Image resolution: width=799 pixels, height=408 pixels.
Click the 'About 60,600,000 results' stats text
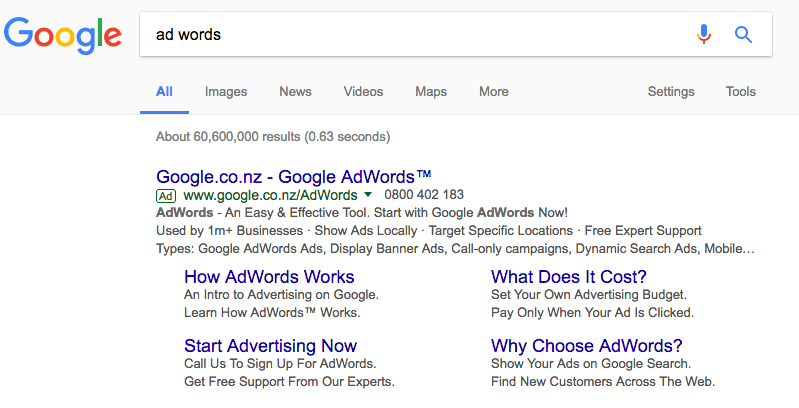tap(273, 137)
